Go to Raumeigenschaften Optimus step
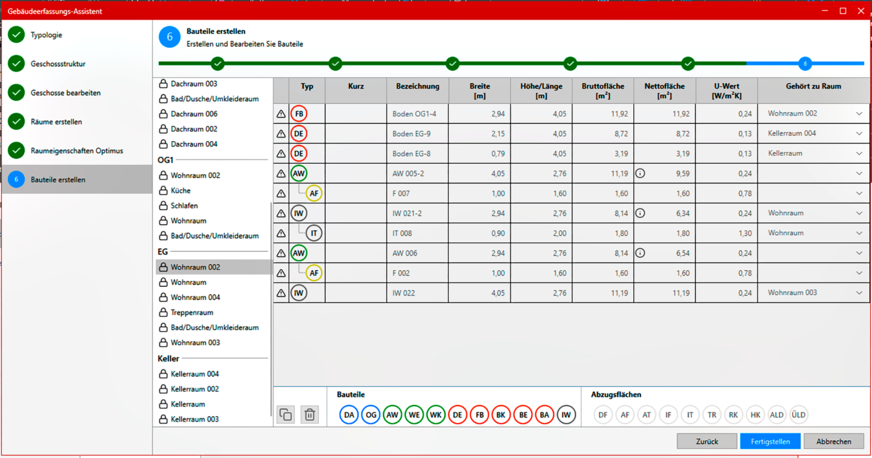The height and width of the screenshot is (458, 872). 77,150
